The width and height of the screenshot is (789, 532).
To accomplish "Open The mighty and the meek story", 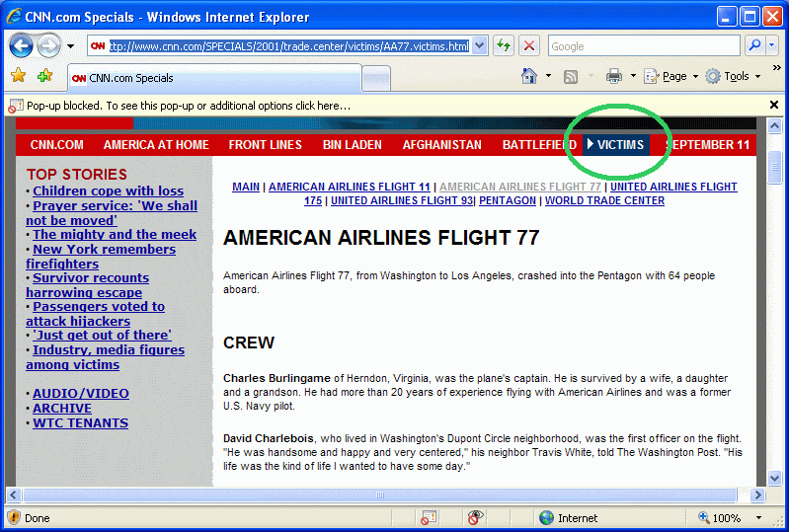I will [115, 234].
